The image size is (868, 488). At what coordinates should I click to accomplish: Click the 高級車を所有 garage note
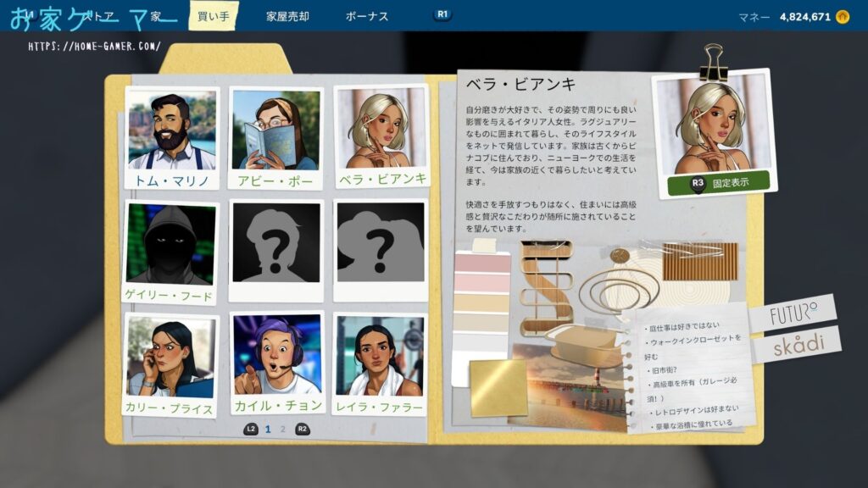(693, 389)
